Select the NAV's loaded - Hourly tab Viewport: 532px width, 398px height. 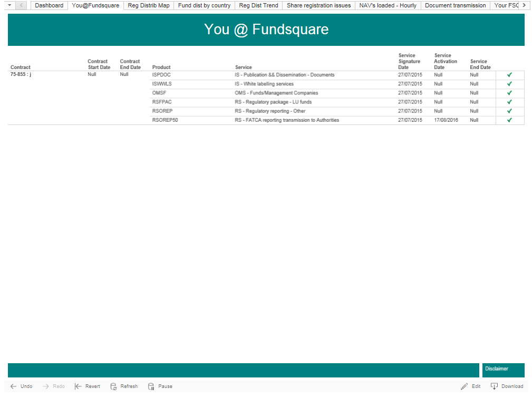click(388, 5)
